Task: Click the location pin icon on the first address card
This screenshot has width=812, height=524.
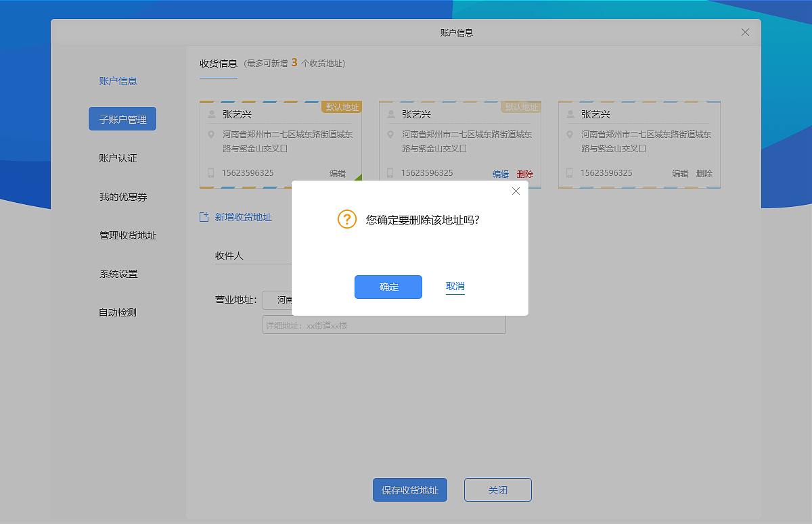Action: (210, 135)
